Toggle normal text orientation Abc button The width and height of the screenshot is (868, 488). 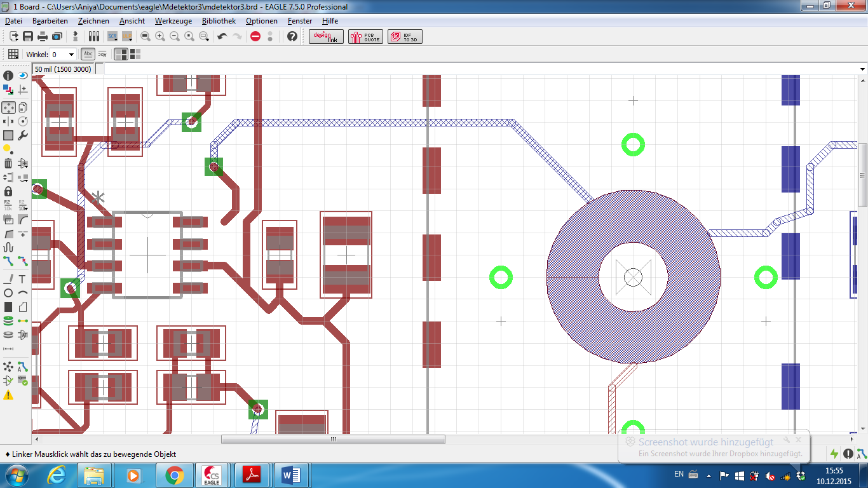coord(88,55)
